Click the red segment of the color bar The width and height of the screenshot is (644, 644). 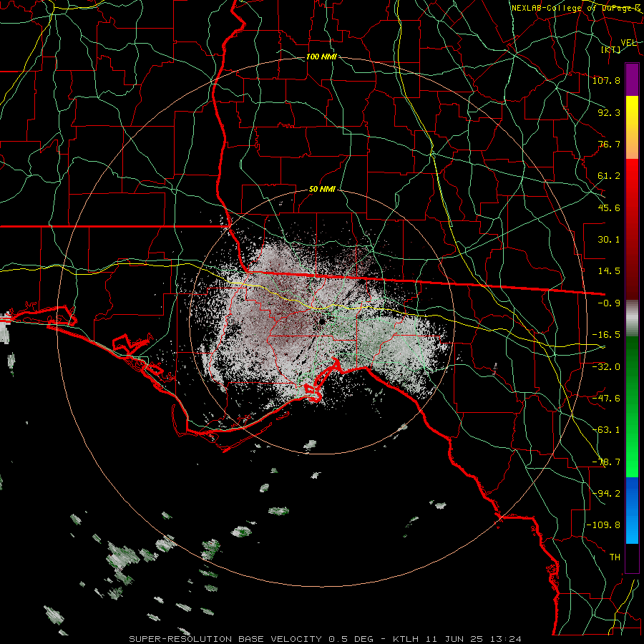coord(632,229)
